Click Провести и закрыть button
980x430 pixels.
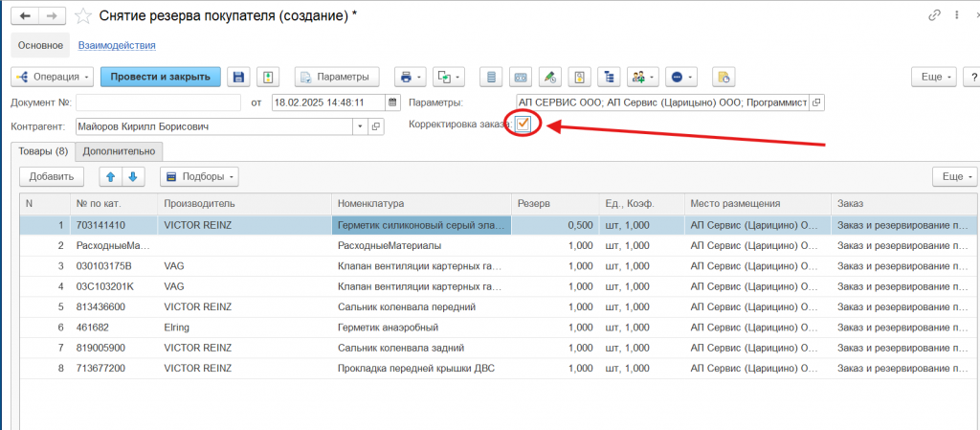pyautogui.click(x=161, y=77)
